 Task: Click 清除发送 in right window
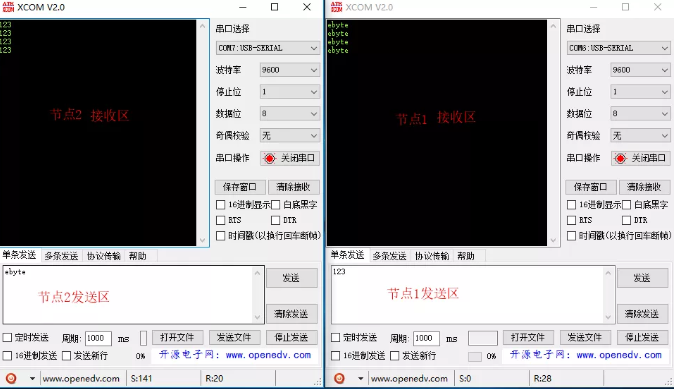643,314
